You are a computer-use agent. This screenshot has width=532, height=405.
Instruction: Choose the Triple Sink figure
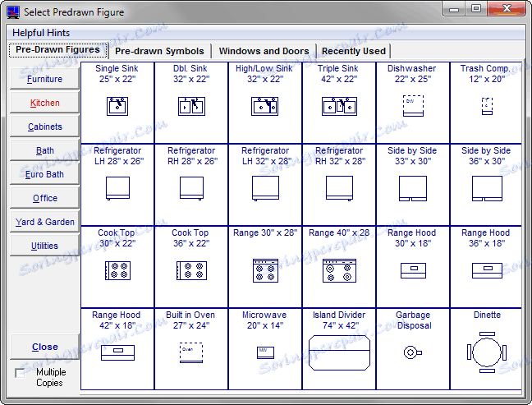tap(339, 103)
